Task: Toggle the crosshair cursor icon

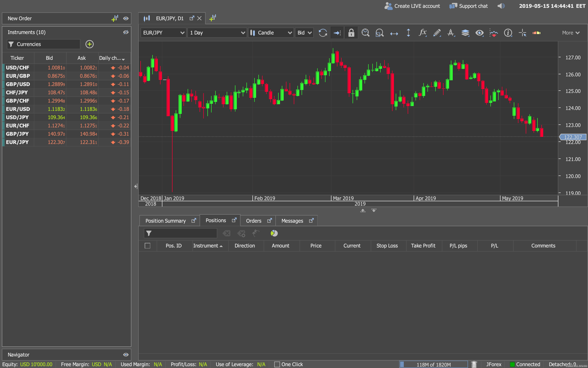Action: click(522, 33)
